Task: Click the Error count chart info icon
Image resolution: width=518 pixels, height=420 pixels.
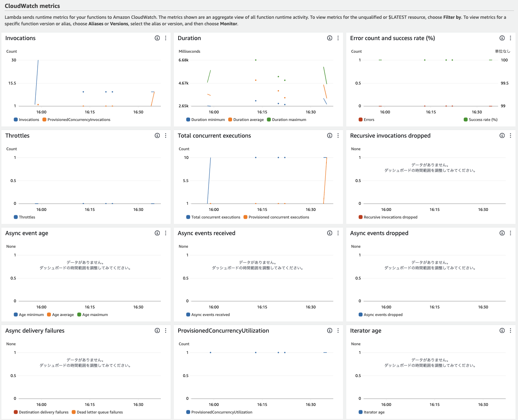Action: [502, 38]
